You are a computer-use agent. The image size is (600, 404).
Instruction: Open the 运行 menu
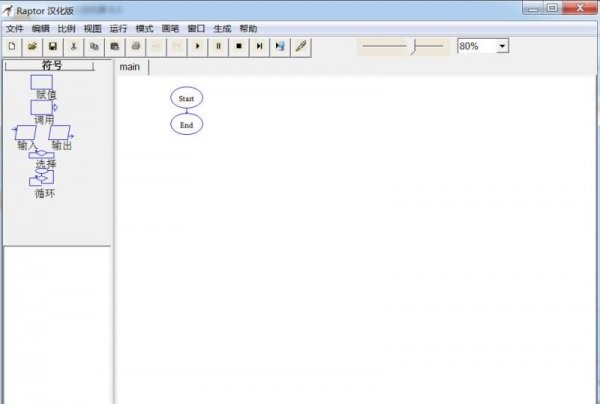[118, 29]
